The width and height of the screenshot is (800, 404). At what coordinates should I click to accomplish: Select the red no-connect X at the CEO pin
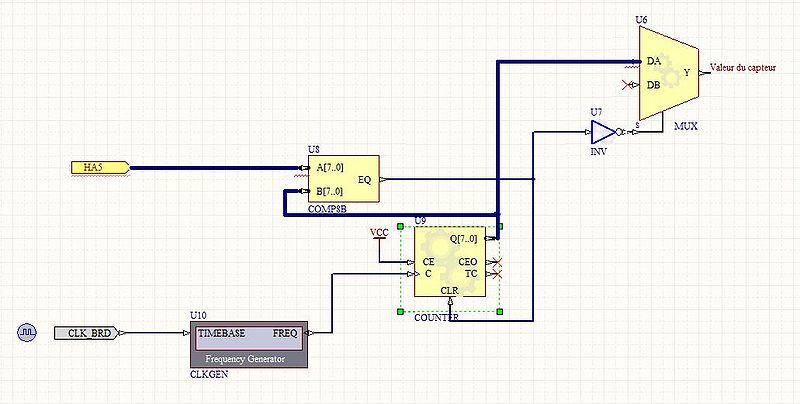coord(497,262)
